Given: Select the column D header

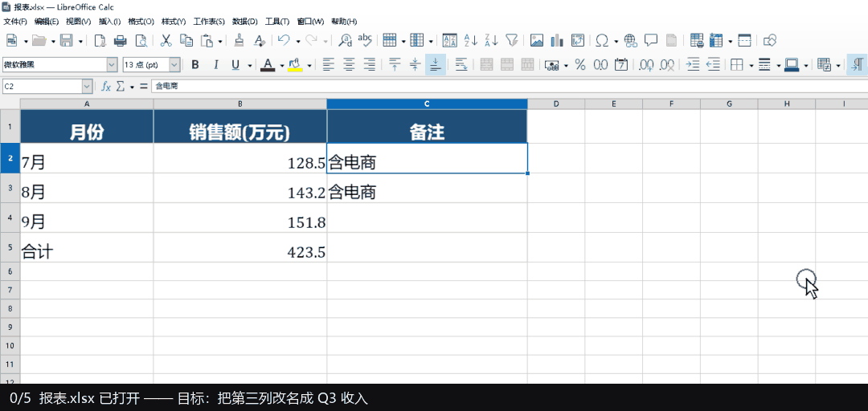Looking at the screenshot, I should coord(556,104).
